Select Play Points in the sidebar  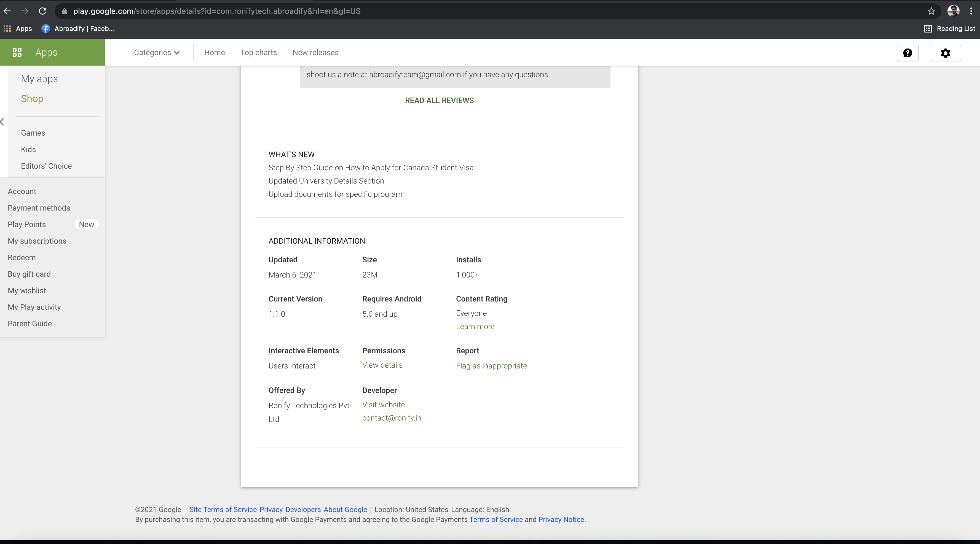(x=27, y=224)
